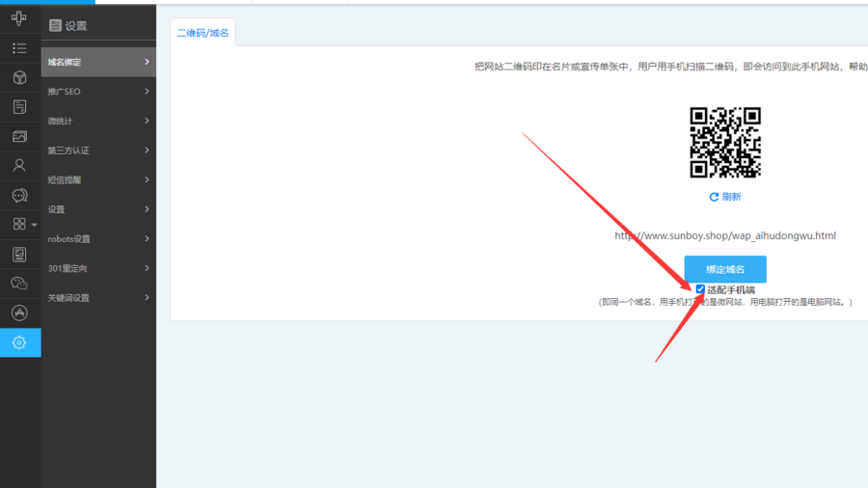Screen dimensions: 868x488
Task: Select robots设置 menu item
Action: pos(98,239)
